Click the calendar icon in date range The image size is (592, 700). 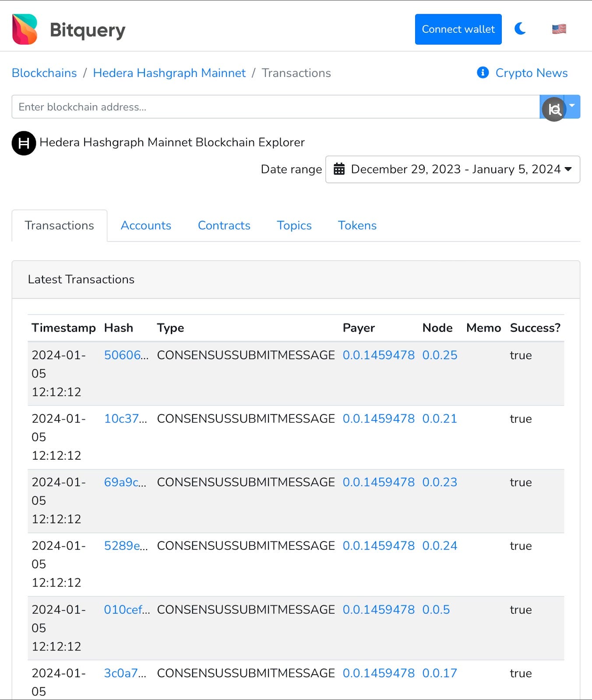[x=339, y=169]
